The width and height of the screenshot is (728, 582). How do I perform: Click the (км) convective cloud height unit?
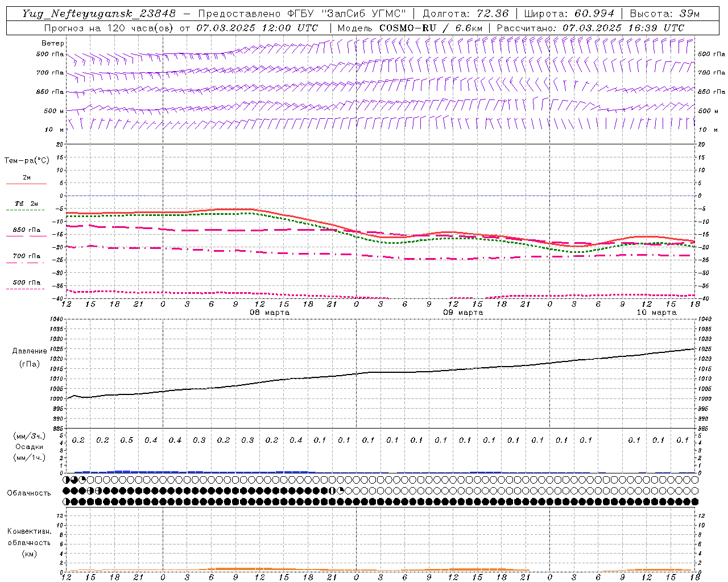pos(30,554)
